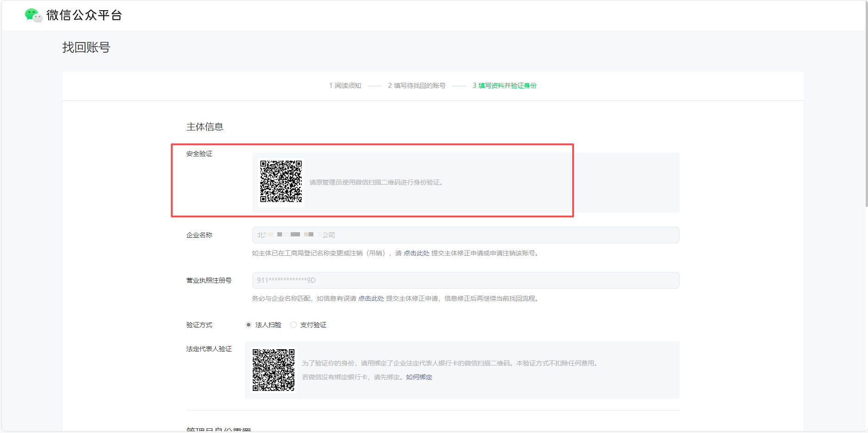This screenshot has width=868, height=433.
Task: Open the 如何绑定 help link
Action: coord(419,377)
